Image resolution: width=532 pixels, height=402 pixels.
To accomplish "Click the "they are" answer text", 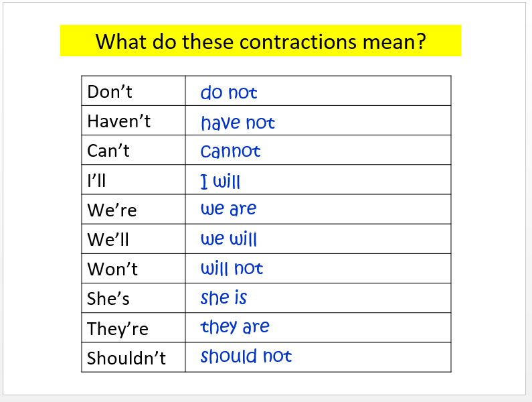I will [235, 327].
